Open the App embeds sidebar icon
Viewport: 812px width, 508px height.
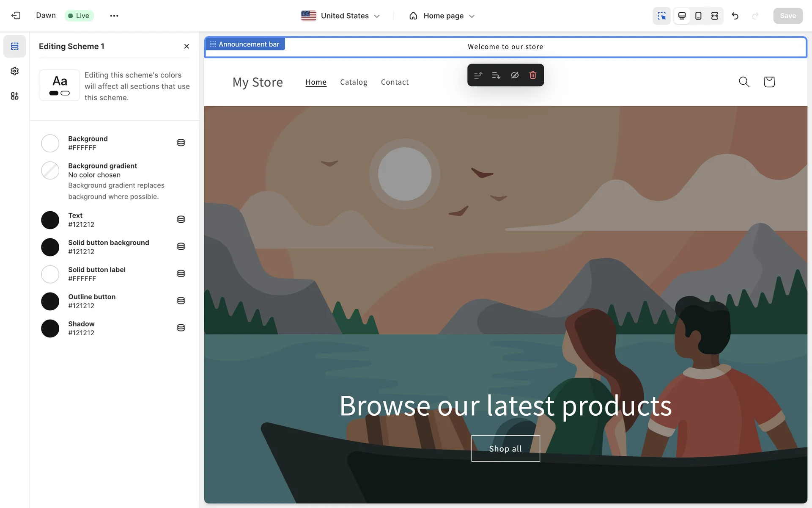coord(15,96)
